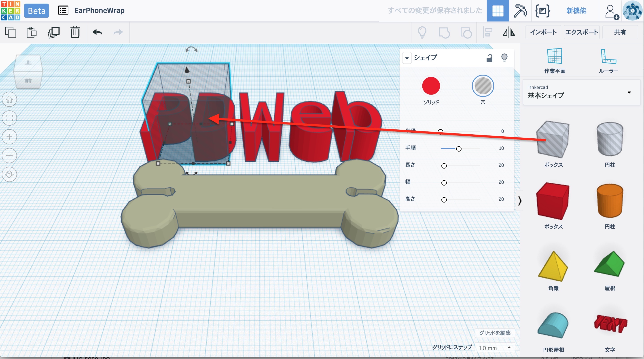This screenshot has width=644, height=359.
Task: Click the 新機能 menu item
Action: click(576, 11)
